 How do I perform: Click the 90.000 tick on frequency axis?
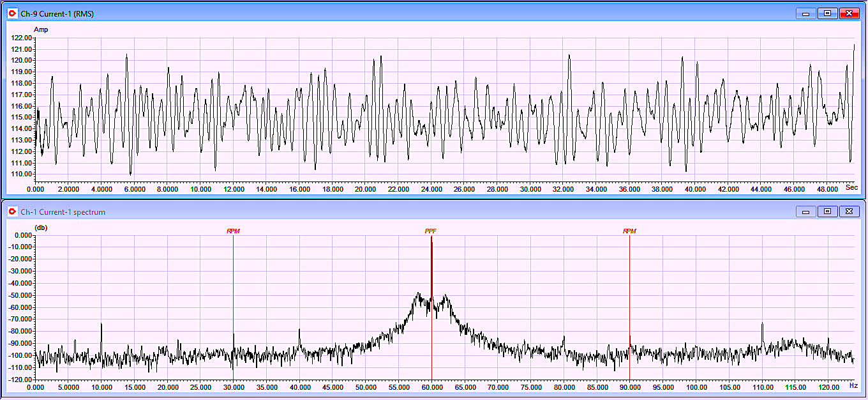pos(630,388)
